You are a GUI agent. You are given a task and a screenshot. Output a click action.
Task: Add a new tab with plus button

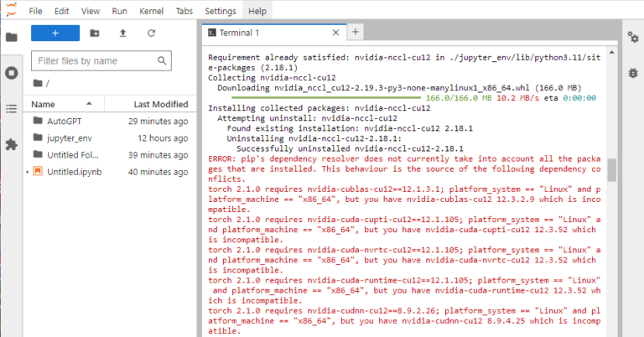click(x=355, y=32)
